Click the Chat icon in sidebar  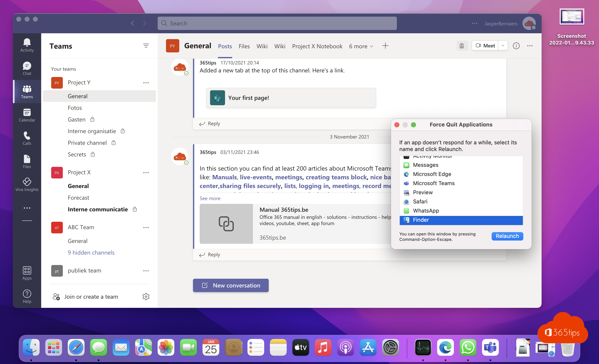[27, 68]
